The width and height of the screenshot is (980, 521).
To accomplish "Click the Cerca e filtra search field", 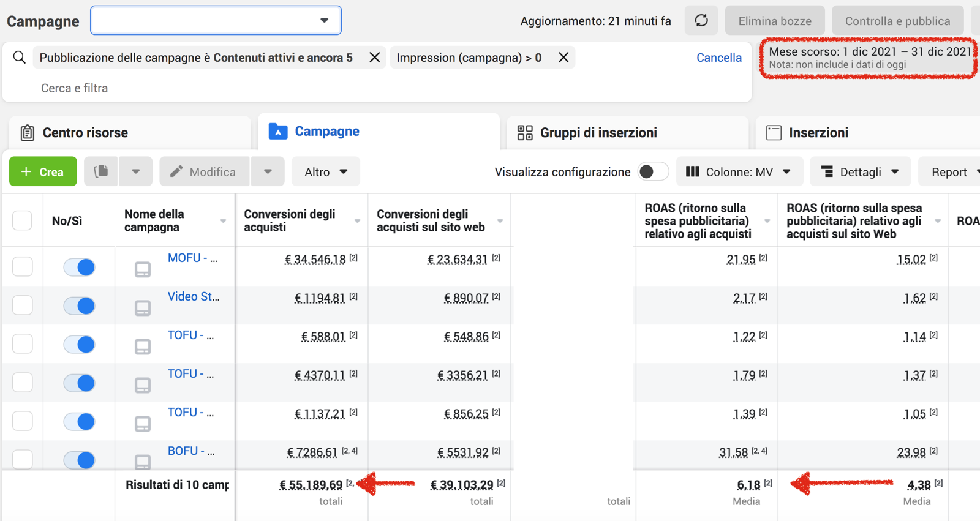I will pos(74,88).
